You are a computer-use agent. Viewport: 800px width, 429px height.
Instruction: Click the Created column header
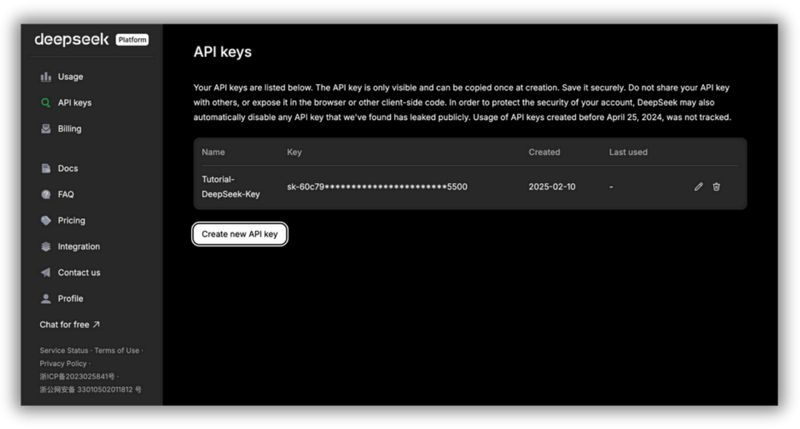pyautogui.click(x=544, y=152)
